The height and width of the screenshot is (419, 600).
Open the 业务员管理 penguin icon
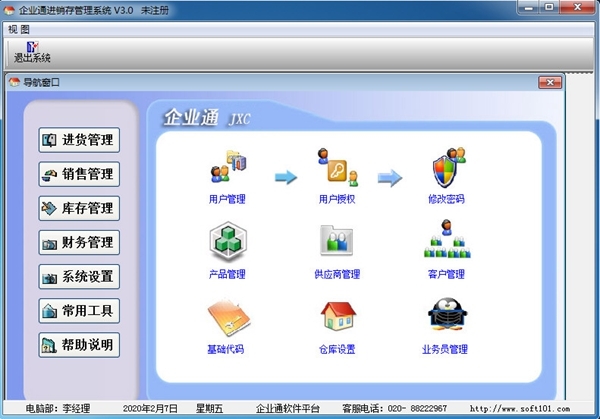click(447, 315)
